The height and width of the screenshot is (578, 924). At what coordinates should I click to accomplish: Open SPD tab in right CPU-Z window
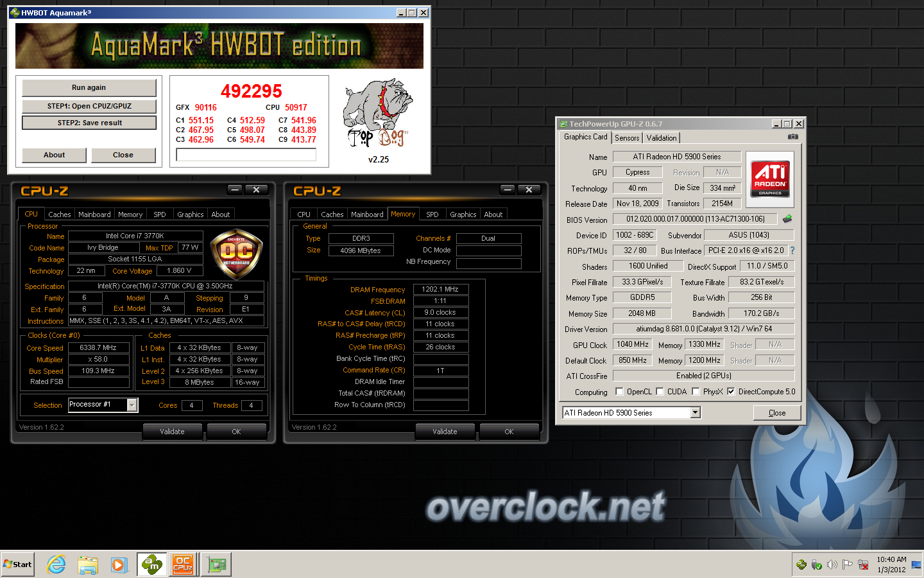pyautogui.click(x=432, y=215)
